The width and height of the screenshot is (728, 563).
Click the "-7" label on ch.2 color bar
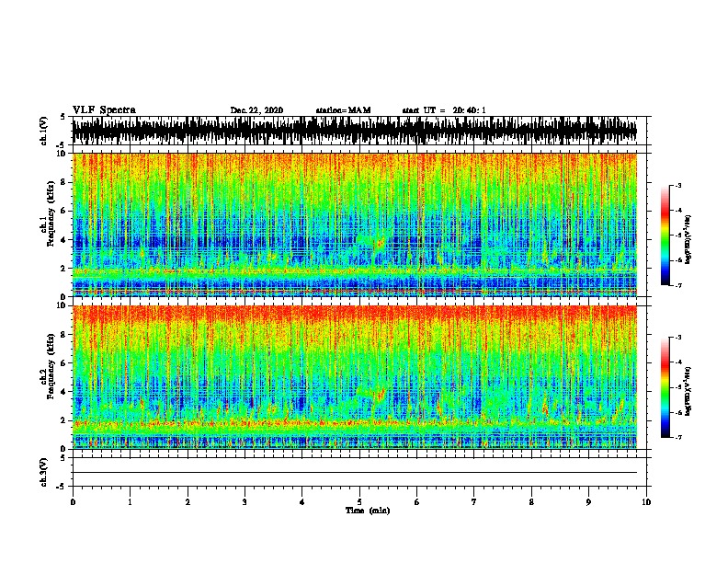pos(678,437)
